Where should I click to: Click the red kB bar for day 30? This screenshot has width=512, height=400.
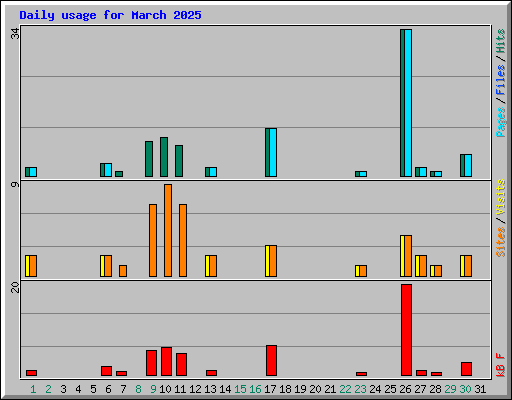point(466,369)
